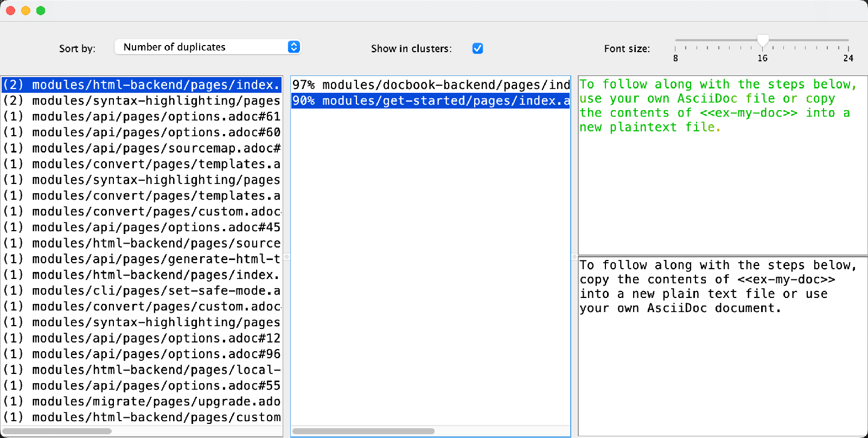Select the modules/api/pages/options.adoc#45 row

(142, 227)
